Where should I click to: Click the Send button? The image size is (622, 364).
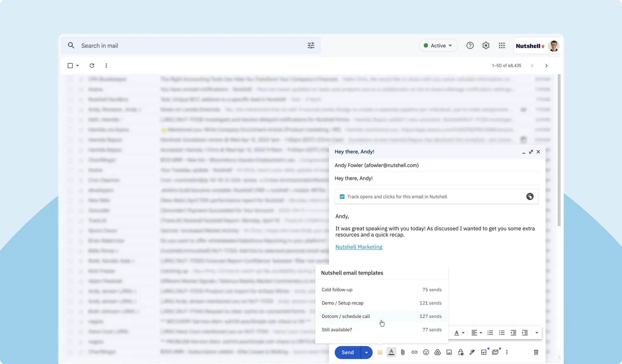347,352
